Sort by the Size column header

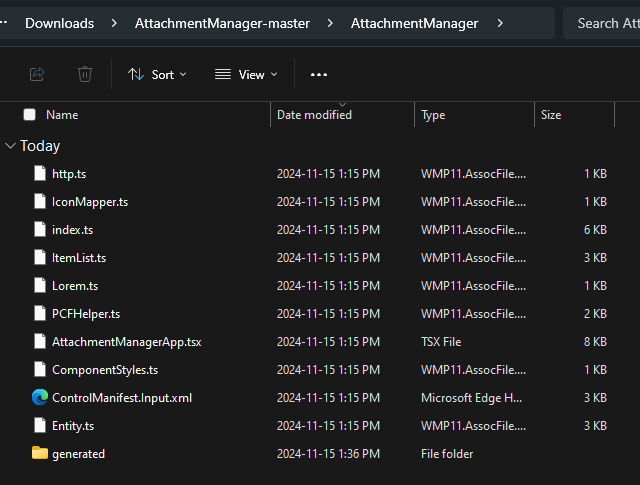click(551, 115)
